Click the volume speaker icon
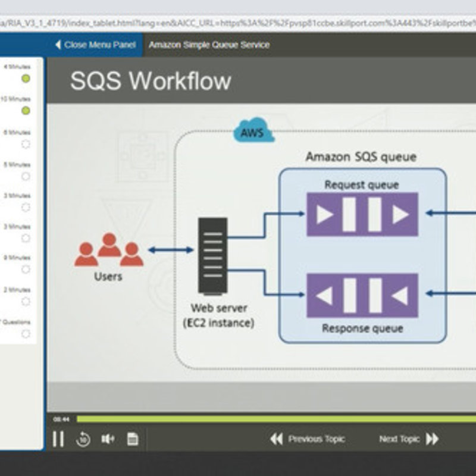This screenshot has height=476, width=476. tap(108, 439)
